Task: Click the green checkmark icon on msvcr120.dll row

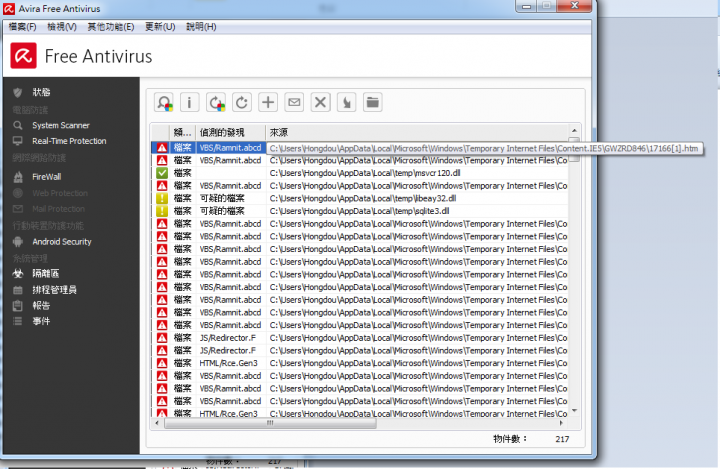Action: point(162,173)
